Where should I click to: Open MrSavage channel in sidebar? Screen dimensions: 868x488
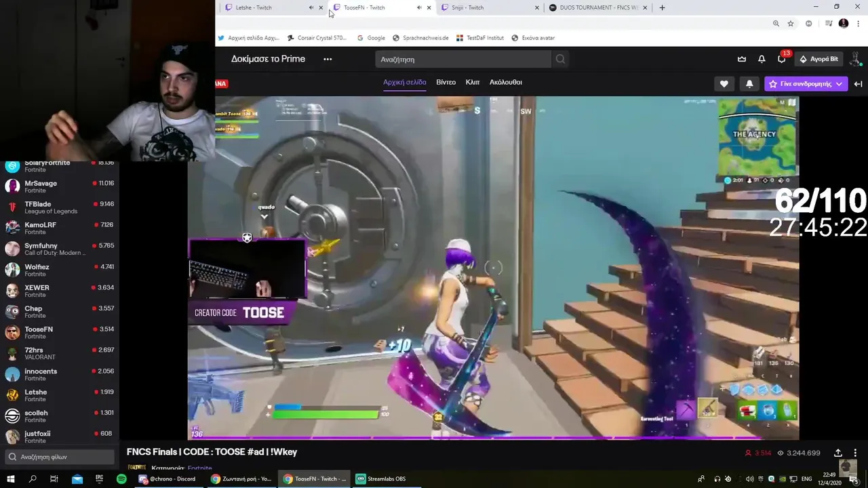pos(60,186)
